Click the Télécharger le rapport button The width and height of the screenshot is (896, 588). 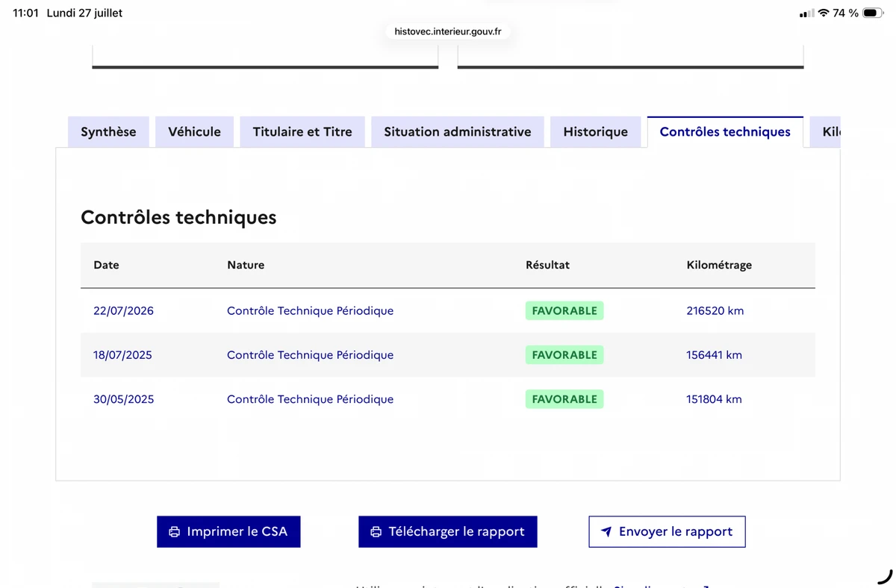click(448, 532)
